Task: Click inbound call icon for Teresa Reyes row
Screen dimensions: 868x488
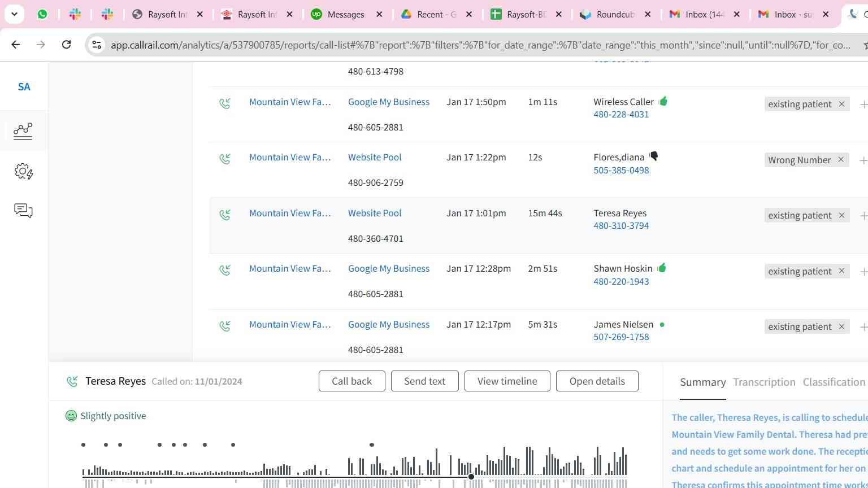Action: tap(225, 215)
